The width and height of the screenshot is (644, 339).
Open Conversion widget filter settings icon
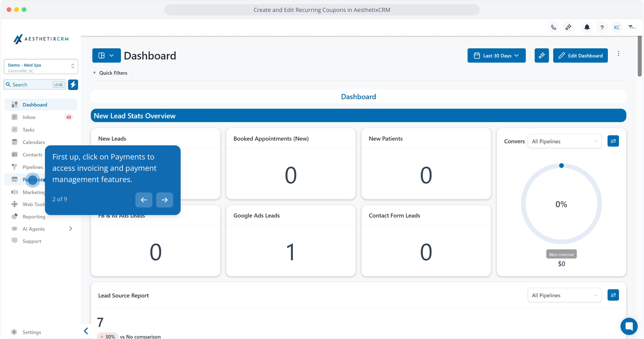(613, 141)
